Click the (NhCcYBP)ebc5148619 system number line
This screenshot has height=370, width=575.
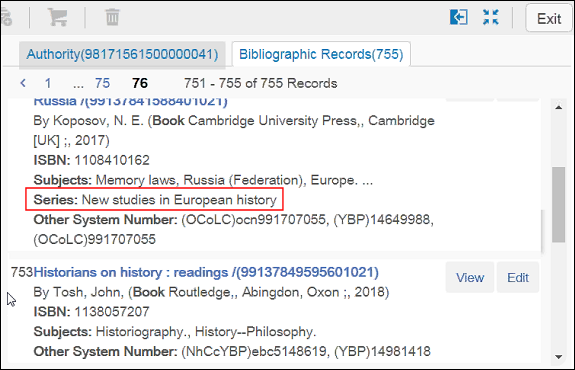tap(232, 351)
